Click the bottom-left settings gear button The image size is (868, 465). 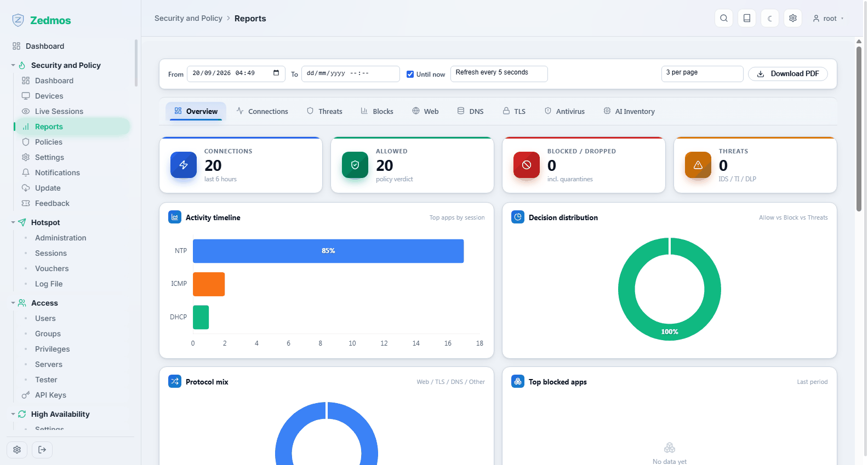(17, 450)
